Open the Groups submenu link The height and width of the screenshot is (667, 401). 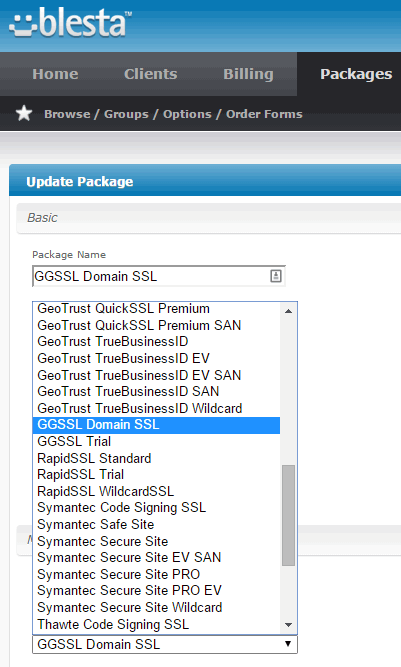[x=126, y=114]
